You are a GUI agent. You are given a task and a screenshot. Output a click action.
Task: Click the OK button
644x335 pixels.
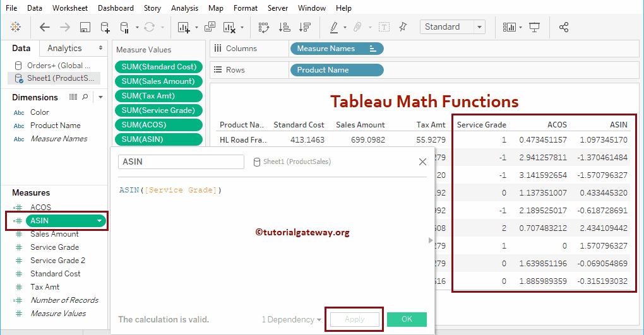(x=407, y=319)
